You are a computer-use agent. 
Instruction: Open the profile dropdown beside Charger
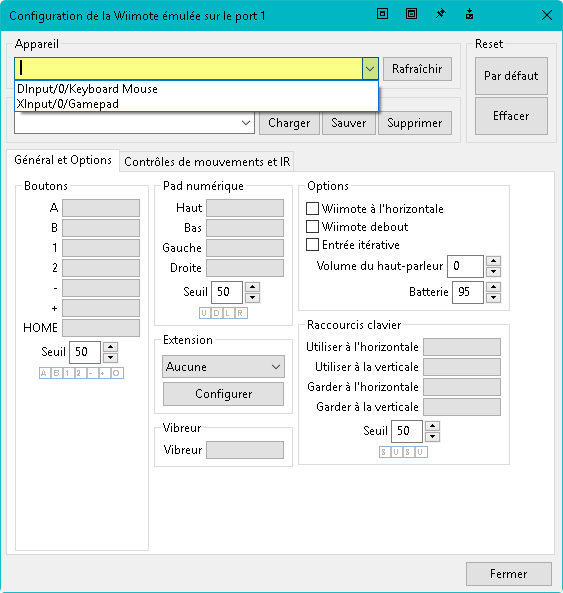[x=246, y=123]
